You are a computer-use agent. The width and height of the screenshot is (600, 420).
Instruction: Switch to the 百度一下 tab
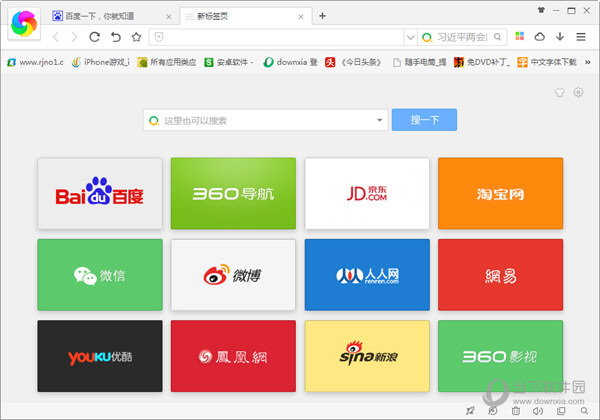point(112,16)
